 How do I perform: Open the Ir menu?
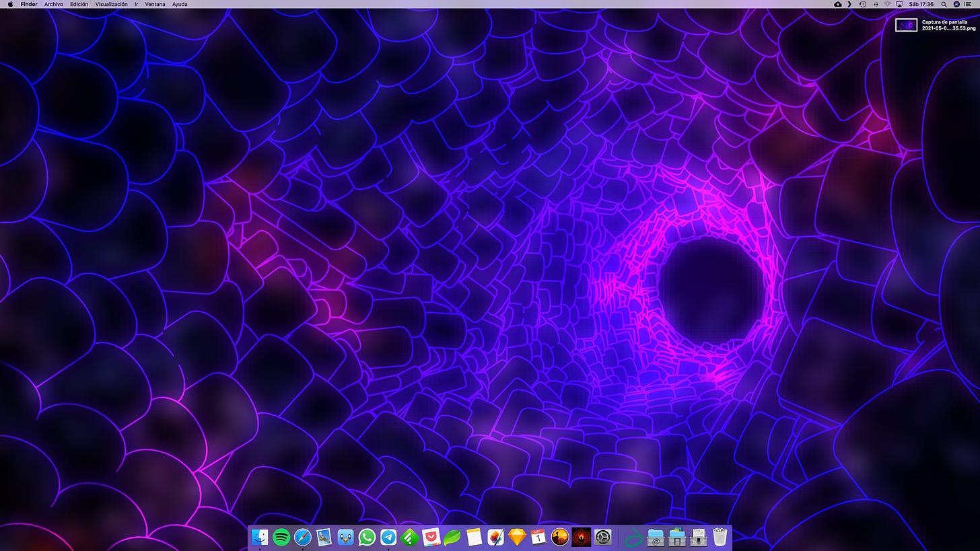tap(136, 4)
